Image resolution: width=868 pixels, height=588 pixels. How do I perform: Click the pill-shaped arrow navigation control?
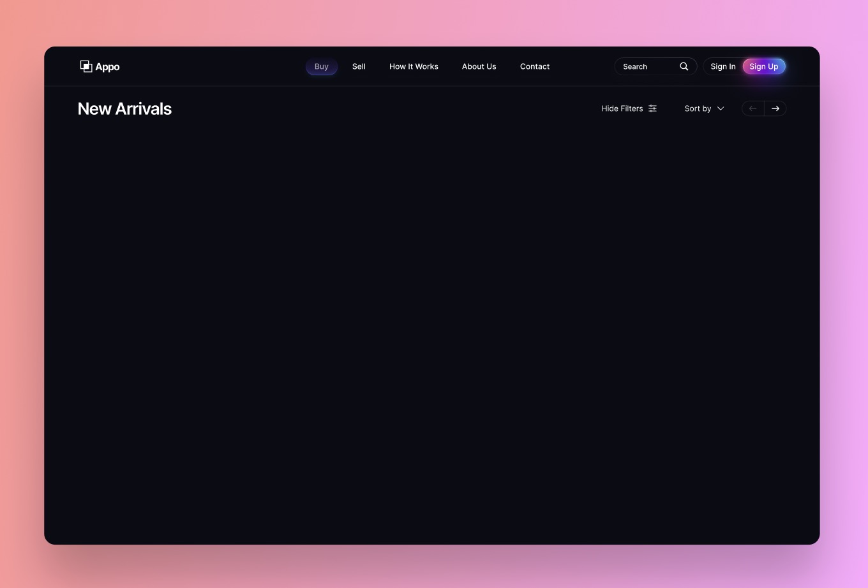point(763,108)
